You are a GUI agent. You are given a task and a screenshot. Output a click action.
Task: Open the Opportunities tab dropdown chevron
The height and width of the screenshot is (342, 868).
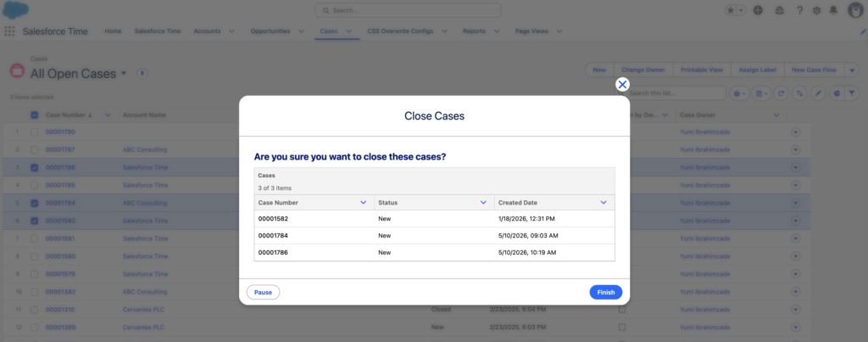(301, 31)
